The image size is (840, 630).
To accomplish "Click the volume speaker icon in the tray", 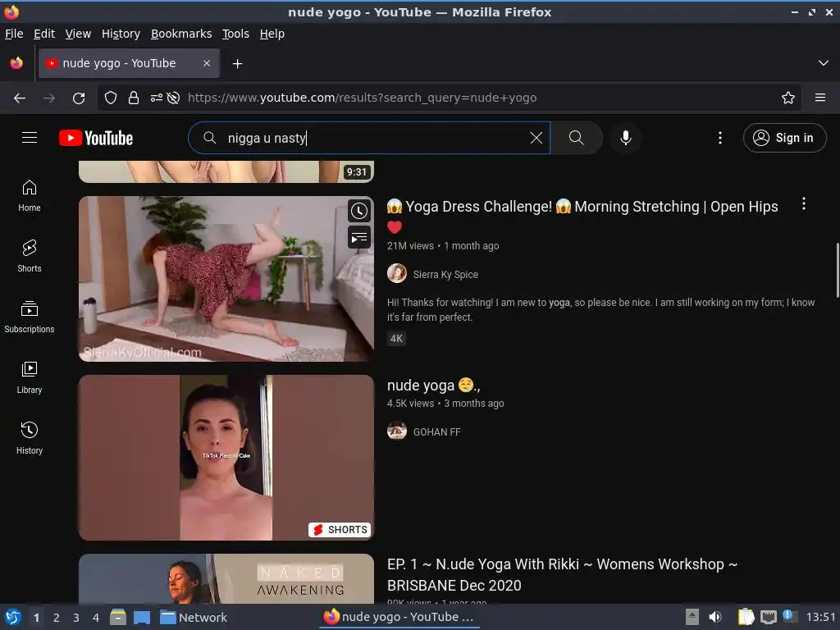I will click(714, 617).
